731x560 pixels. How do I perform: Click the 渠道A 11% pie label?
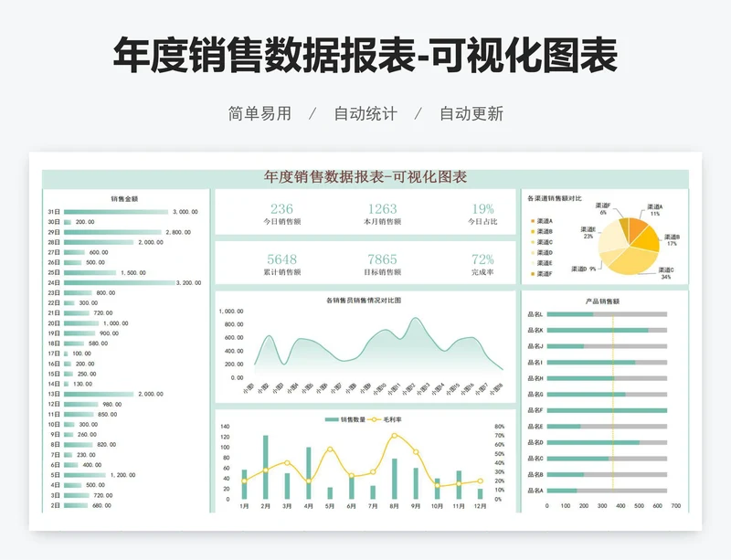(655, 210)
